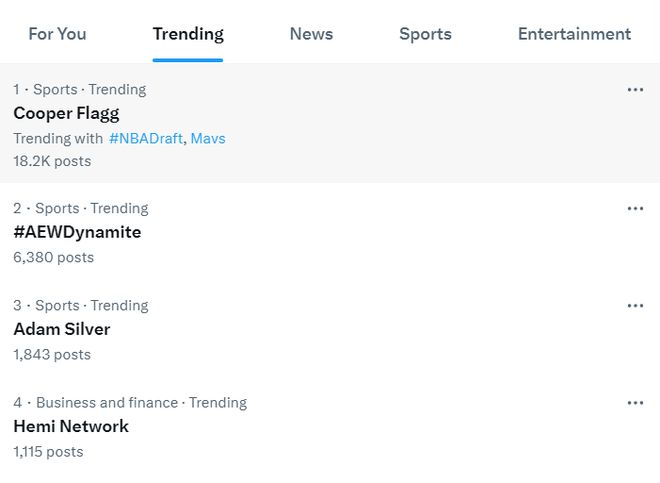Screen dimensions: 660x483
Task: View the Hemi Network trending topic
Action: [x=71, y=426]
